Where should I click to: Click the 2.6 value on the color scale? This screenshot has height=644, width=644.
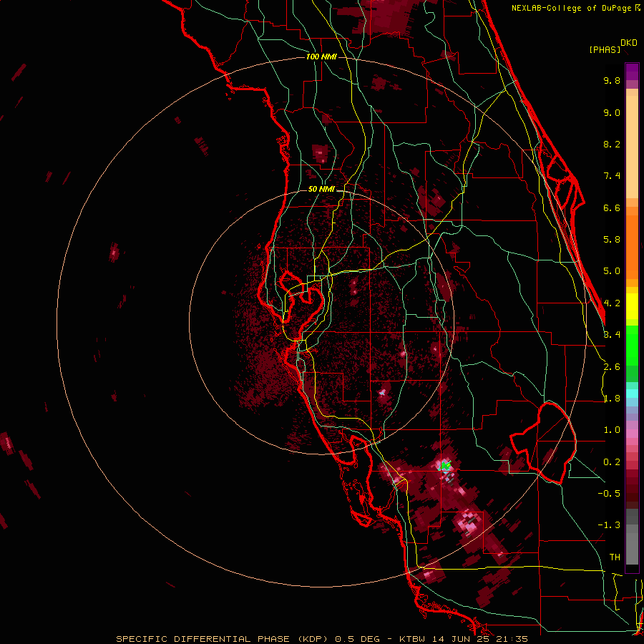pos(612,367)
